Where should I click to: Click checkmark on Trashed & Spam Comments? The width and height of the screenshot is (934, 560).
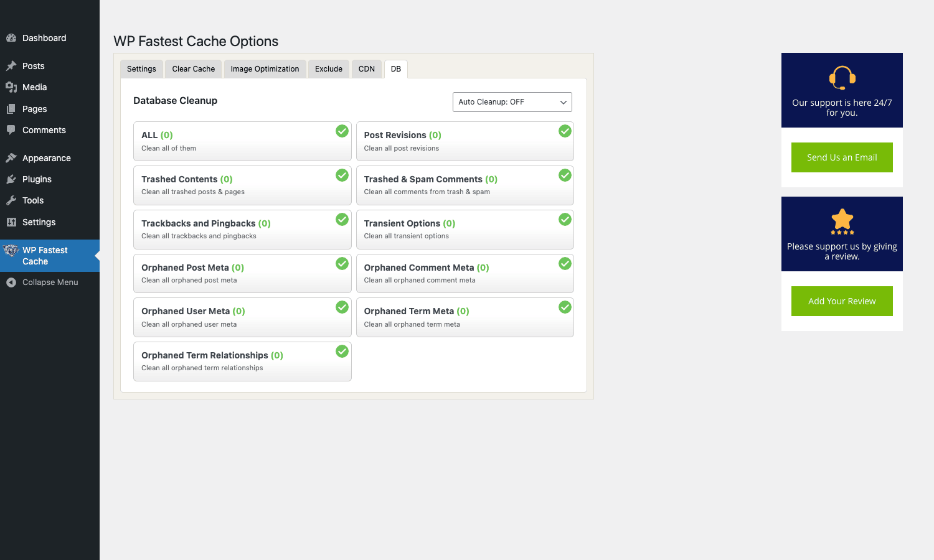(565, 175)
